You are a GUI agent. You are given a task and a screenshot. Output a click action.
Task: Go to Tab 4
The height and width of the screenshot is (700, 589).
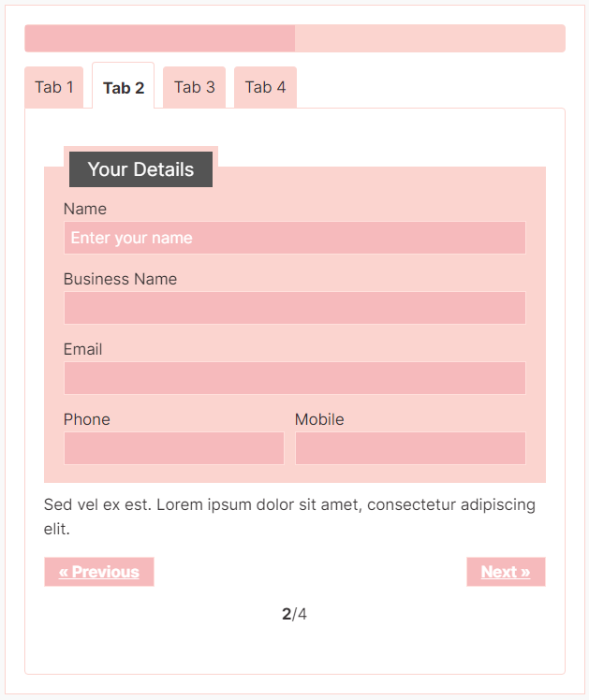point(265,88)
